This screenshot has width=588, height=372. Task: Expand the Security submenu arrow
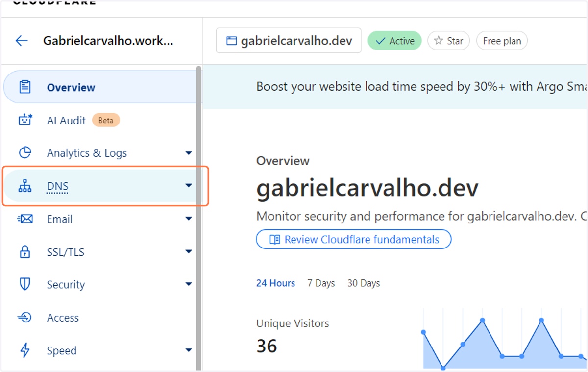(189, 284)
